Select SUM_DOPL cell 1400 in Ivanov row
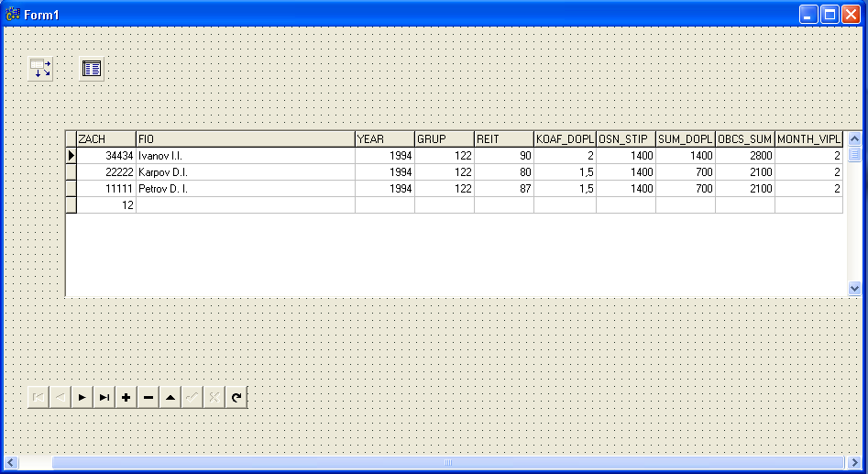Image resolution: width=868 pixels, height=474 pixels. click(686, 156)
